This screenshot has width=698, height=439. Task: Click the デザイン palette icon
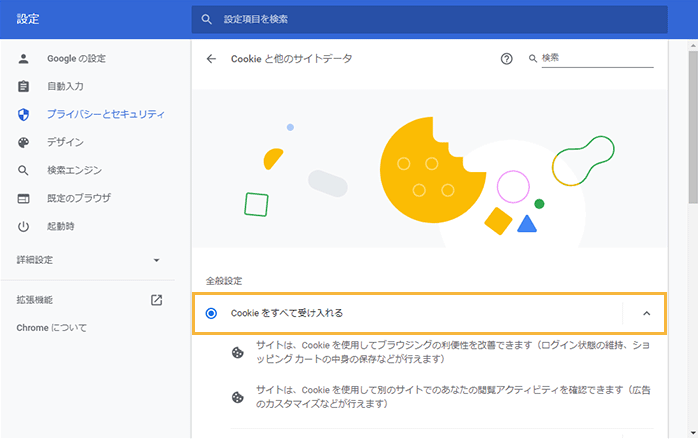tap(24, 142)
